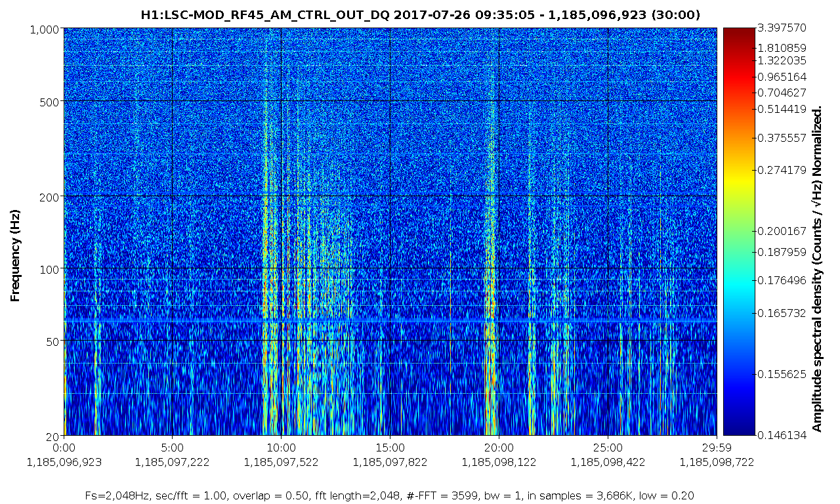Click GPS time 1,185,098,122
This screenshot has height=504, width=840.
click(499, 462)
